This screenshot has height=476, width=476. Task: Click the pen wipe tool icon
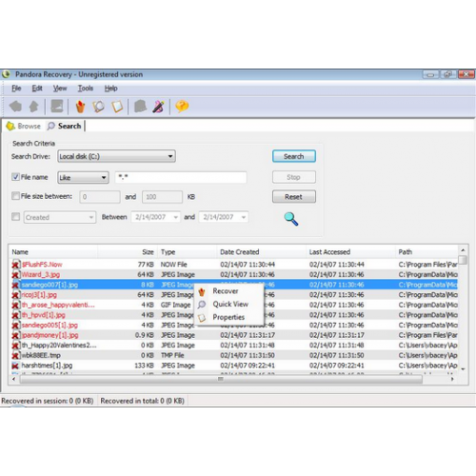tap(158, 107)
